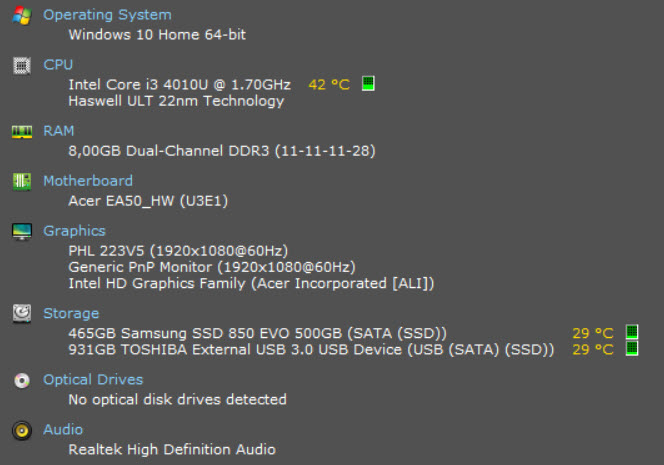Open the Graphics section heading

75,231
